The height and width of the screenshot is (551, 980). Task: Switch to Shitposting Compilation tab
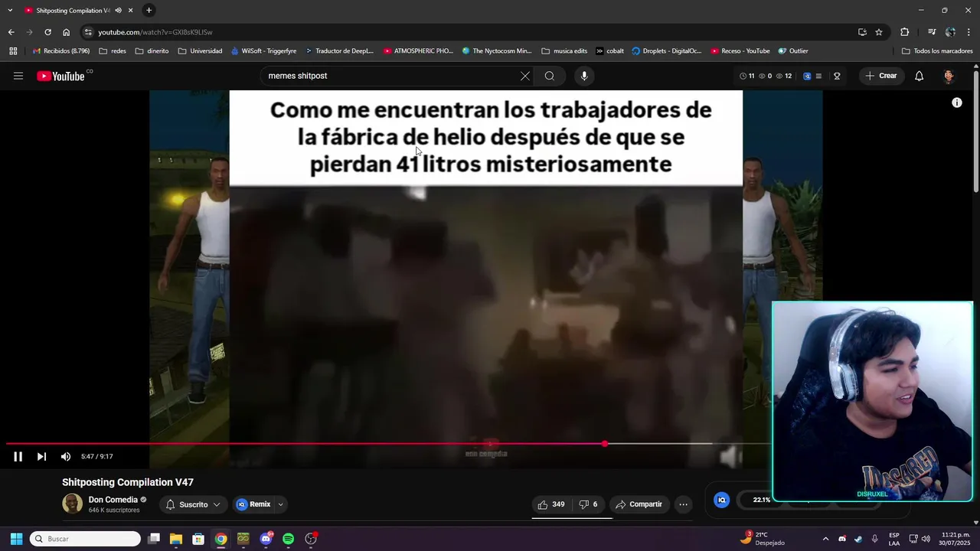tap(73, 11)
